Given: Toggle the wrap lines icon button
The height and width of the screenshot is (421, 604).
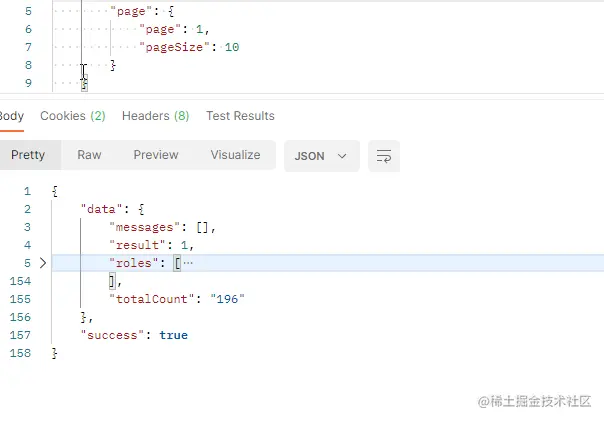Looking at the screenshot, I should (x=384, y=156).
